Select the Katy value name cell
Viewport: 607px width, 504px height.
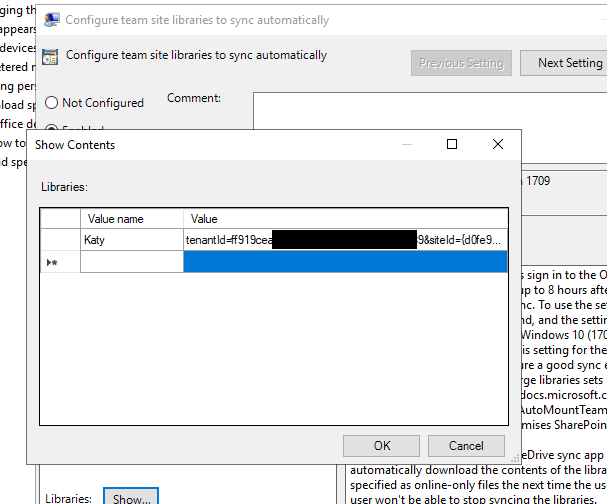[x=131, y=240]
